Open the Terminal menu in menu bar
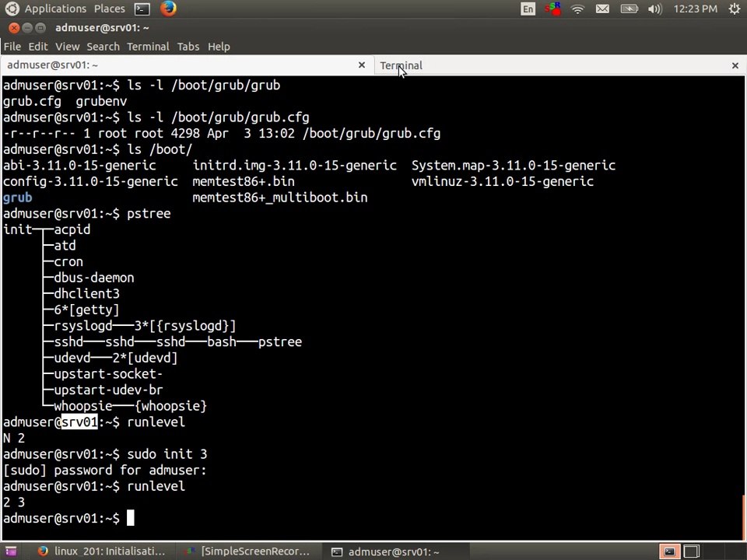Screen dimensions: 747x560 (x=148, y=47)
